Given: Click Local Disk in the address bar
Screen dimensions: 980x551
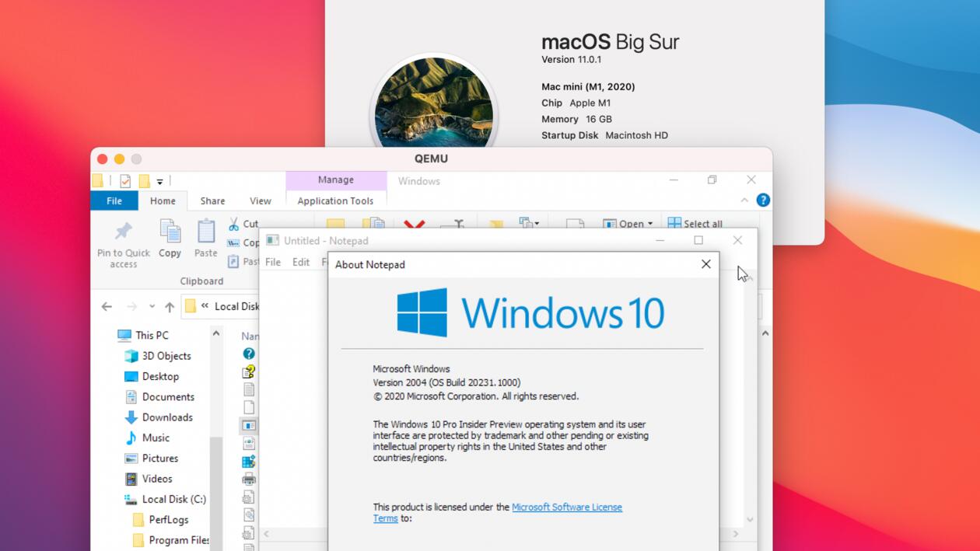Looking at the screenshot, I should coord(236,306).
